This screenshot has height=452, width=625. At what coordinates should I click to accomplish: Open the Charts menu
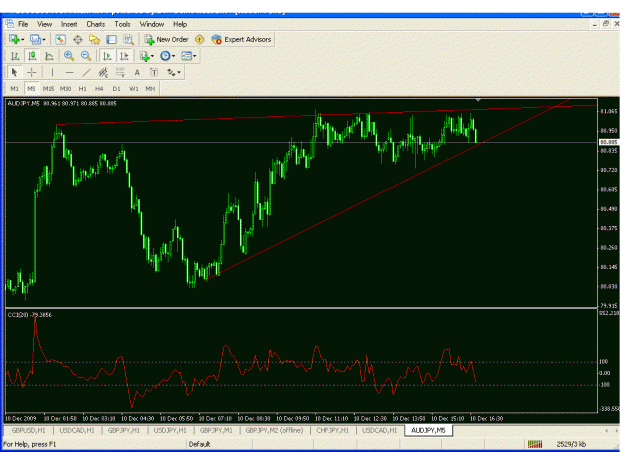pos(96,24)
